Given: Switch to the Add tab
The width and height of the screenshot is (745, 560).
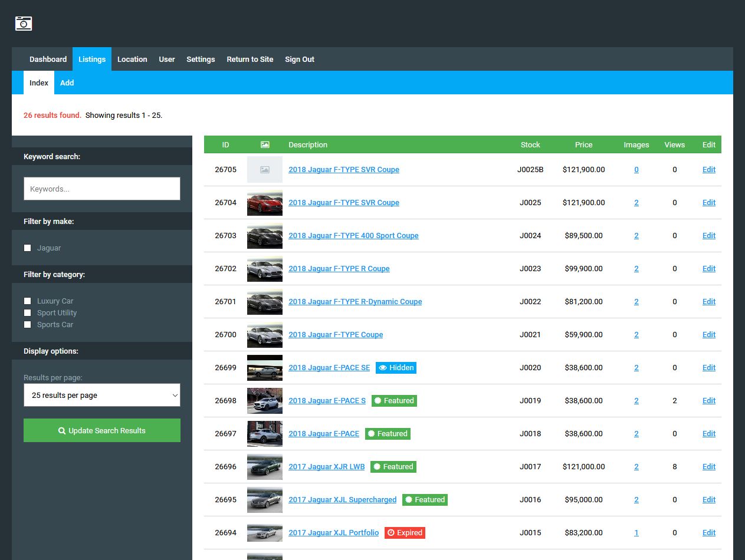Looking at the screenshot, I should click(67, 83).
